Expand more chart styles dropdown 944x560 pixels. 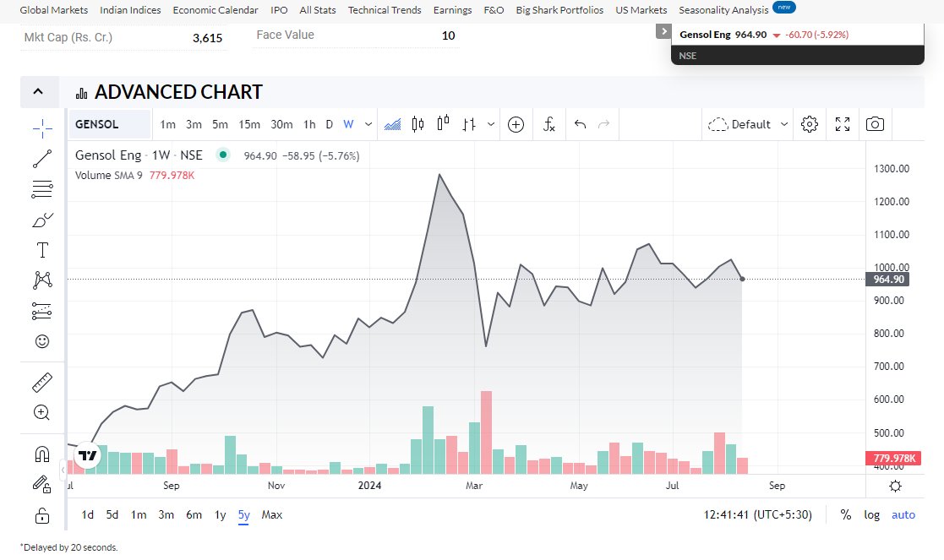(491, 124)
